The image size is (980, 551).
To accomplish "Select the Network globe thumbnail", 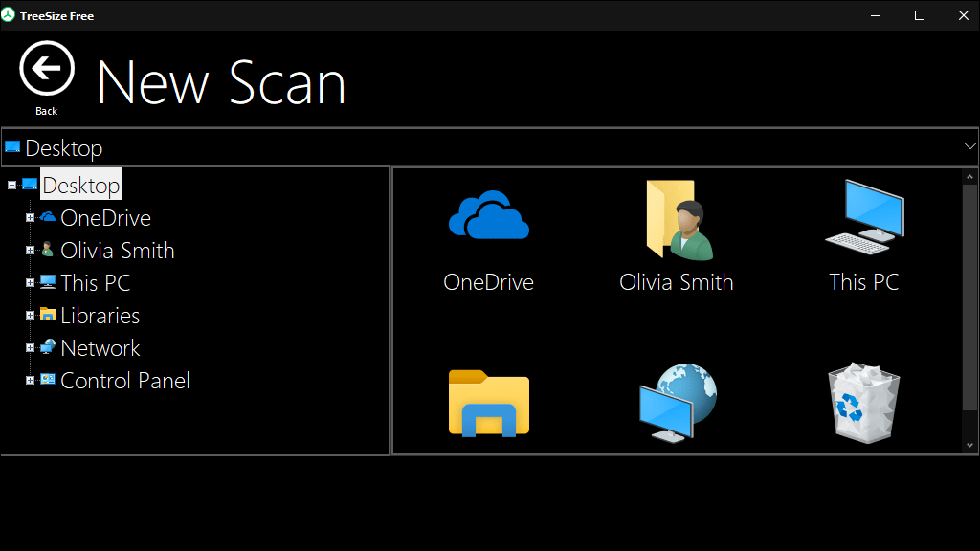I will click(x=678, y=403).
